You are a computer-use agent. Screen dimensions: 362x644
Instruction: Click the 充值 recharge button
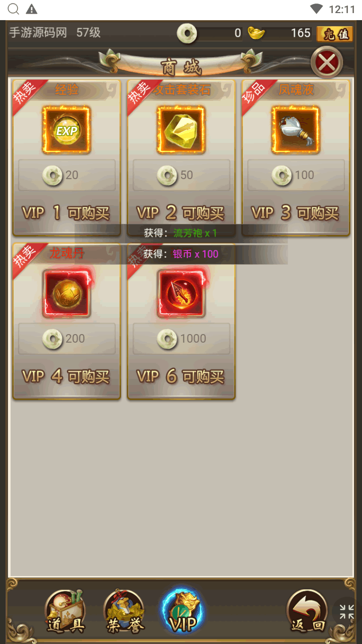(335, 34)
